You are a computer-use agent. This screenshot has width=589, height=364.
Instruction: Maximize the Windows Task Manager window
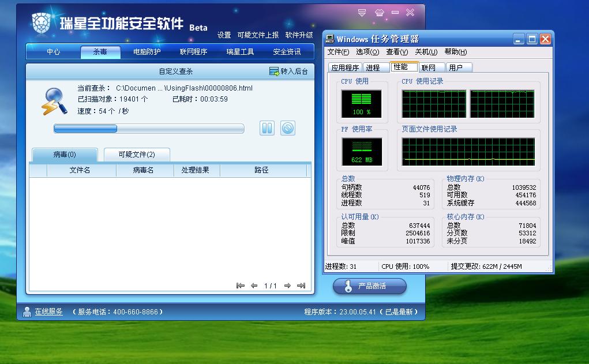tap(532, 39)
